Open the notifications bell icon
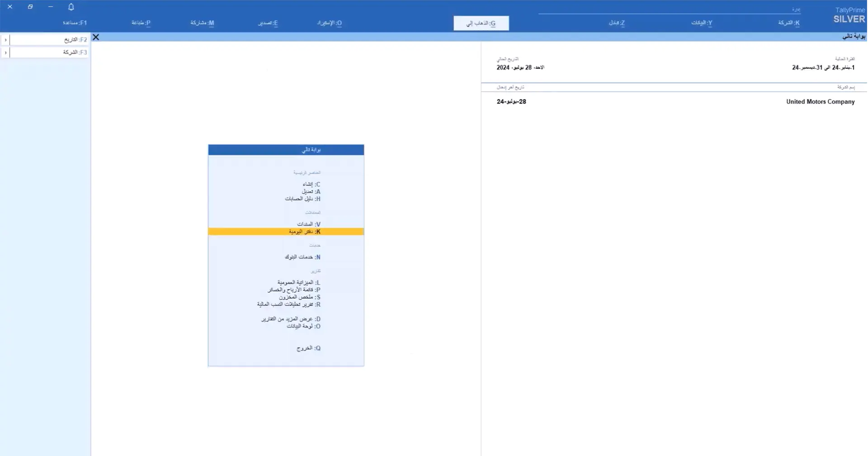This screenshot has height=456, width=868. pos(71,6)
